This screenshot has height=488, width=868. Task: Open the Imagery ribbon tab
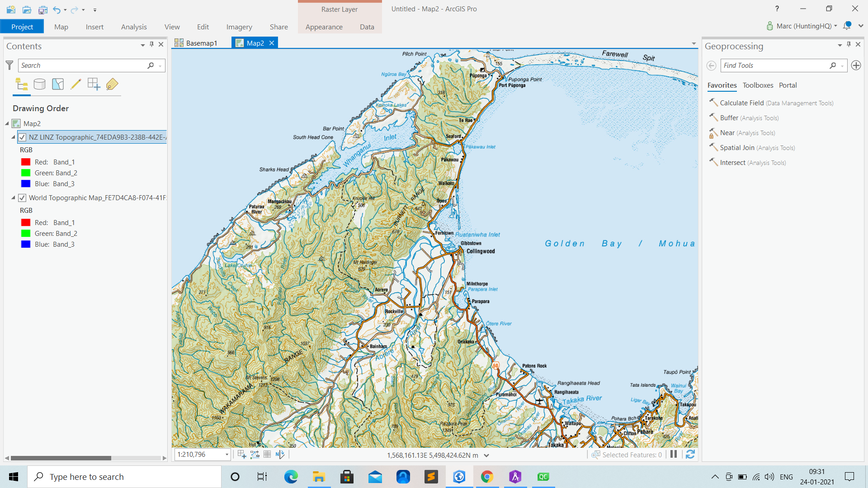239,27
